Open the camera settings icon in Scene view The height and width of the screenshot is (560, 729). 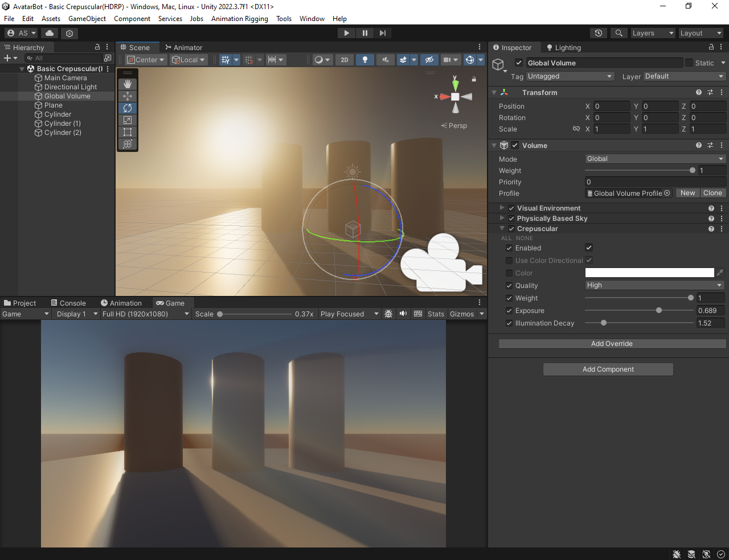(448, 60)
